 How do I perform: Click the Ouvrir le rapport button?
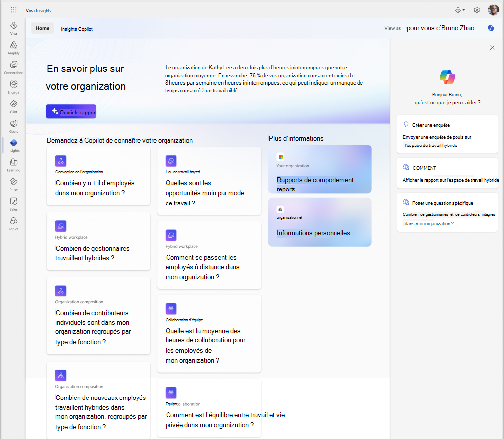pyautogui.click(x=71, y=112)
